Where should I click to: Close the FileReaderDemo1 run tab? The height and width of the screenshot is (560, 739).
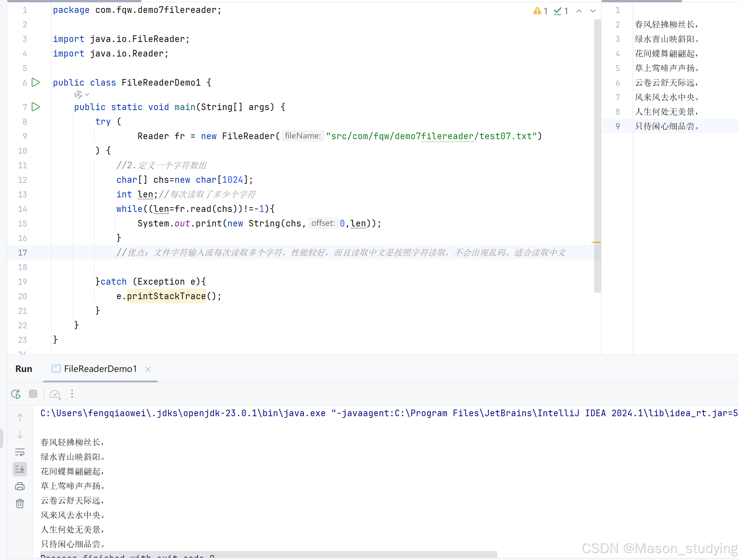coord(148,369)
